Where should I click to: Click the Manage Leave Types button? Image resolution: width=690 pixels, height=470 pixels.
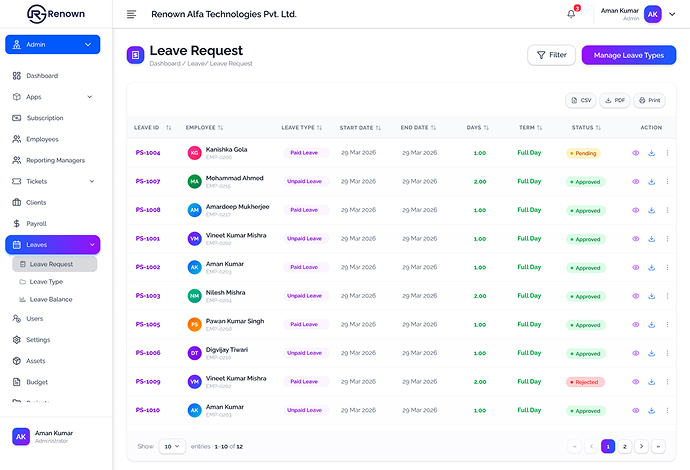point(628,55)
